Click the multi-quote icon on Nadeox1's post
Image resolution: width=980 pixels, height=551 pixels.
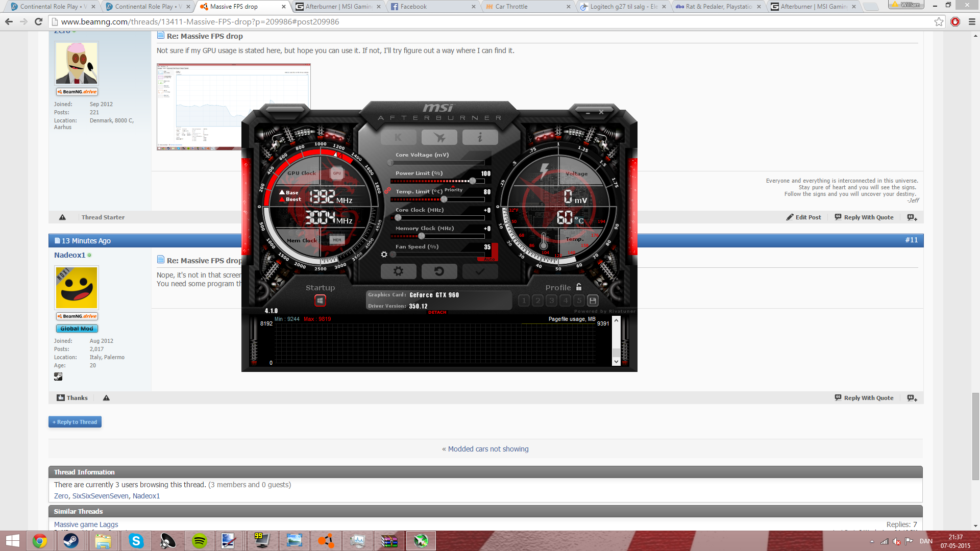pyautogui.click(x=912, y=398)
